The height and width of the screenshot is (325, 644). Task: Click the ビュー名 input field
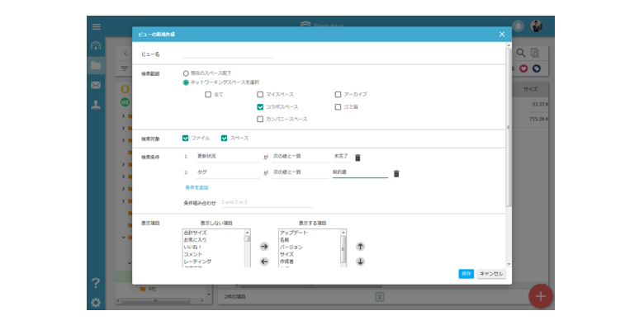pos(228,54)
